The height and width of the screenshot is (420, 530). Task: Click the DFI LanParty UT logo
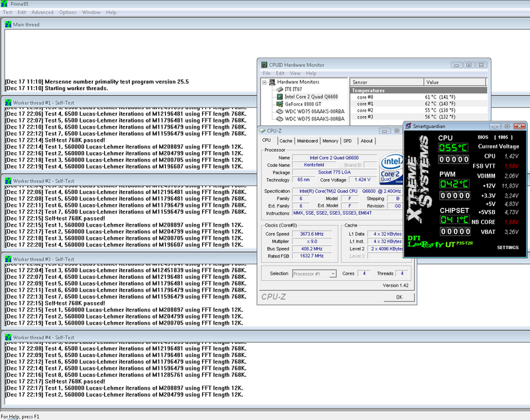click(x=440, y=241)
